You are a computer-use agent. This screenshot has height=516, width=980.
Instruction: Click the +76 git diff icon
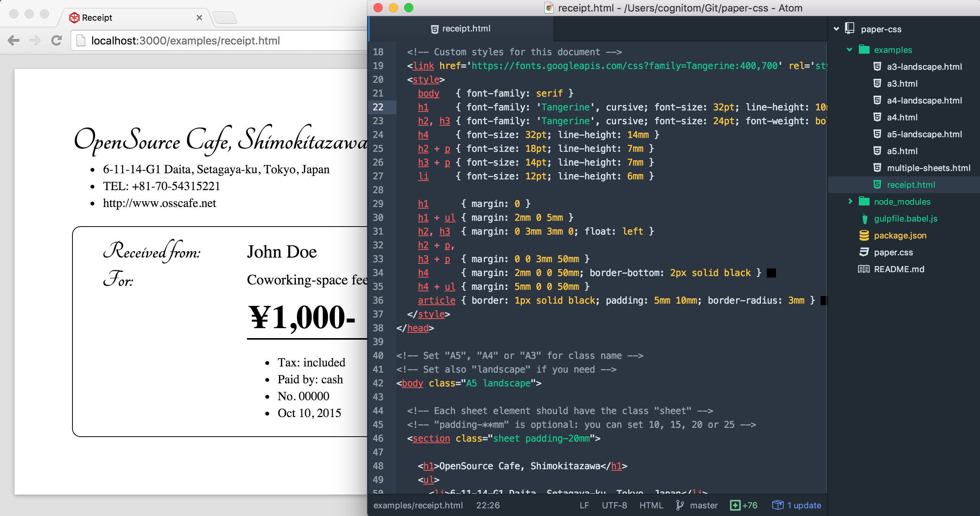735,505
